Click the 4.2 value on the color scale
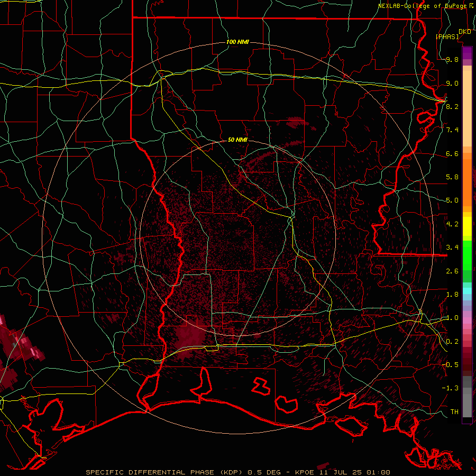Screen dimensions: 476x476 click(452, 224)
